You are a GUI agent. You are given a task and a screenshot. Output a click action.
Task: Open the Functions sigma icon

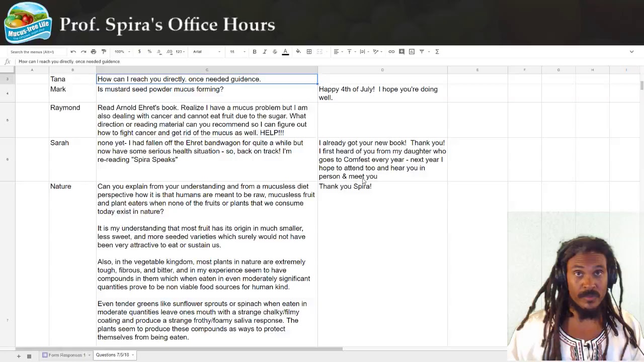click(x=437, y=52)
